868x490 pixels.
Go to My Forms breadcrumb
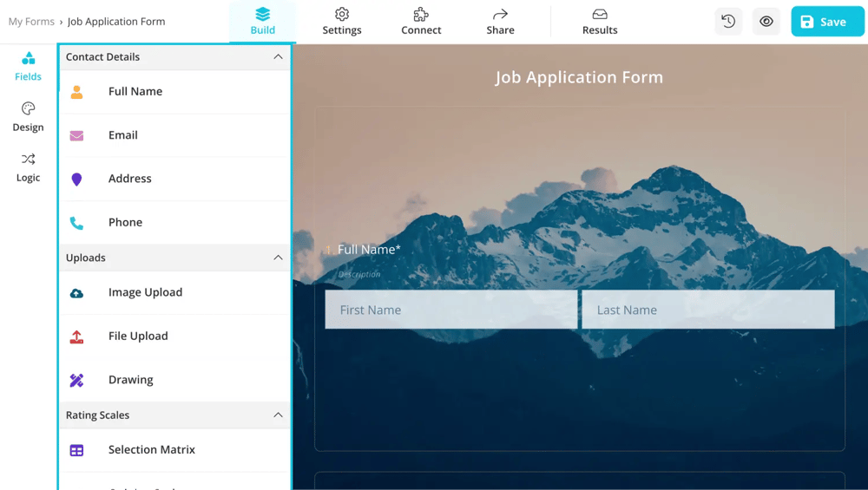31,22
